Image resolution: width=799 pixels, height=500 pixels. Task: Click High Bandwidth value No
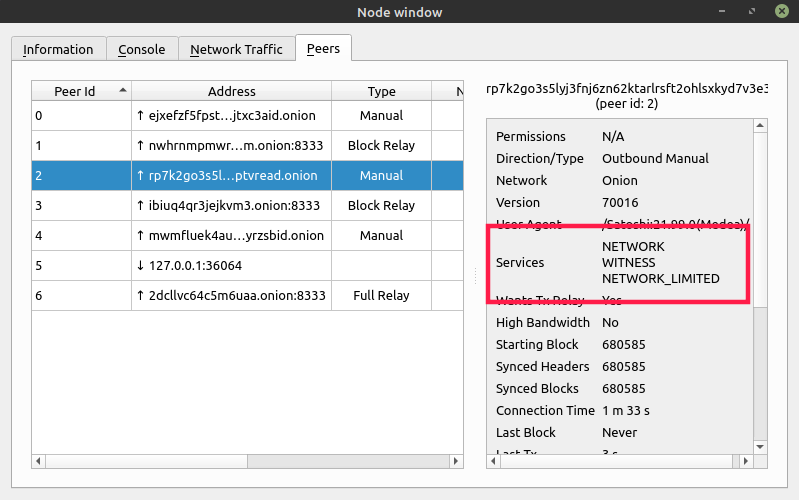[610, 323]
